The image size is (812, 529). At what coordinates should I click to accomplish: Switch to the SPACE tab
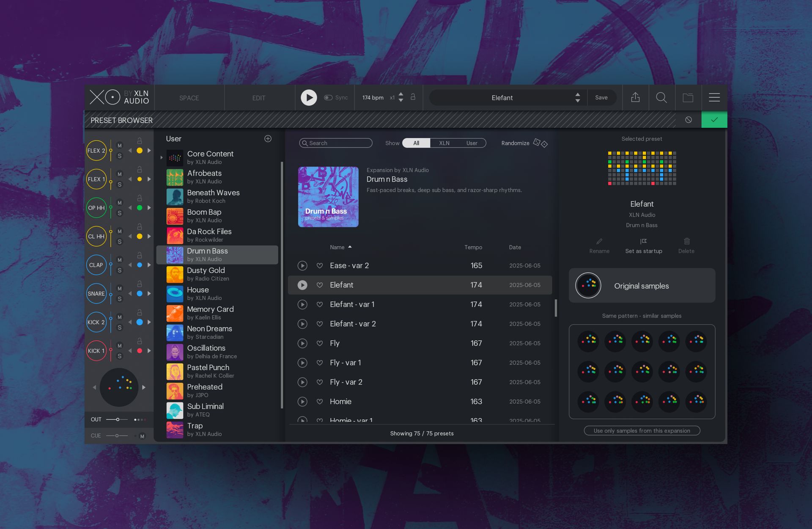(x=189, y=98)
